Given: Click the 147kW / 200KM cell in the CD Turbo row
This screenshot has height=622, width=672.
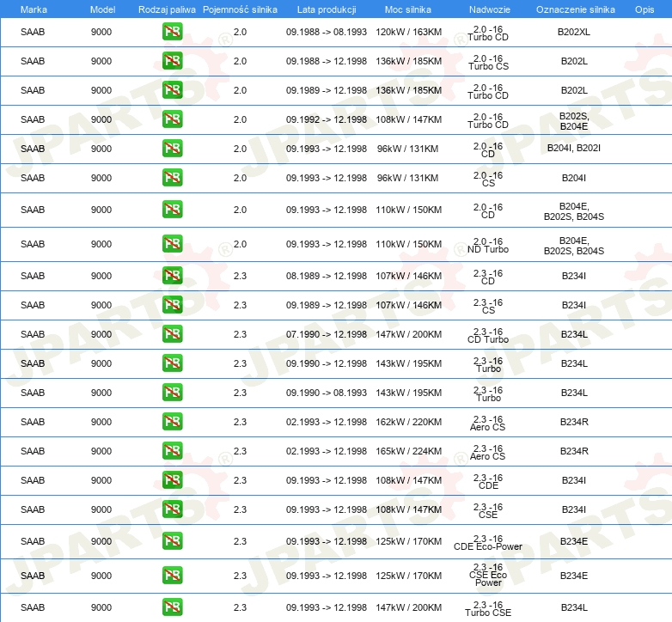Looking at the screenshot, I should click(x=408, y=334).
